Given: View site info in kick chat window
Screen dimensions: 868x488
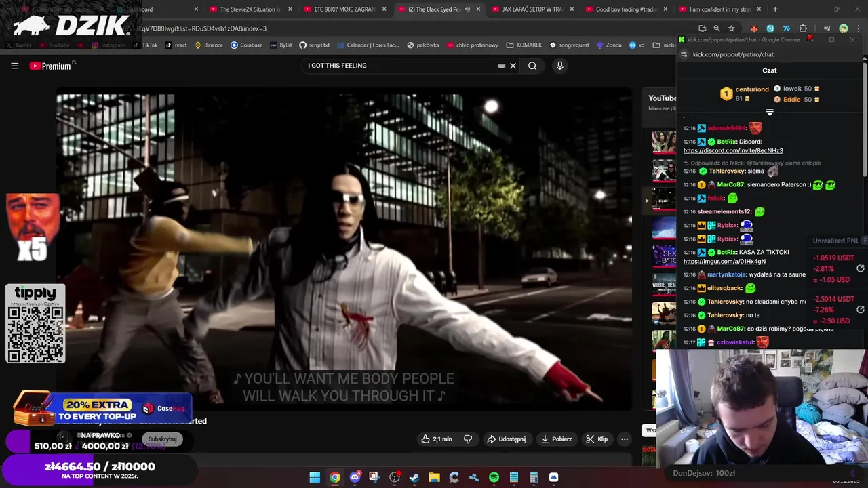Looking at the screenshot, I should tap(683, 54).
